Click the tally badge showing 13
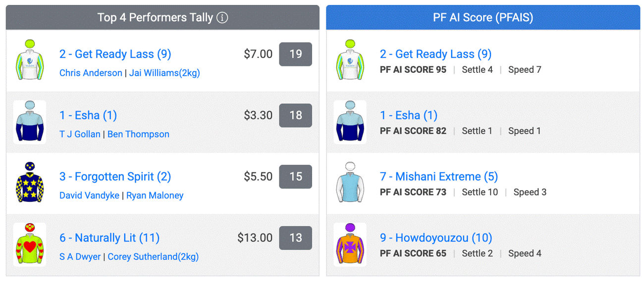Viewport: 644px width, 282px height. 296,238
